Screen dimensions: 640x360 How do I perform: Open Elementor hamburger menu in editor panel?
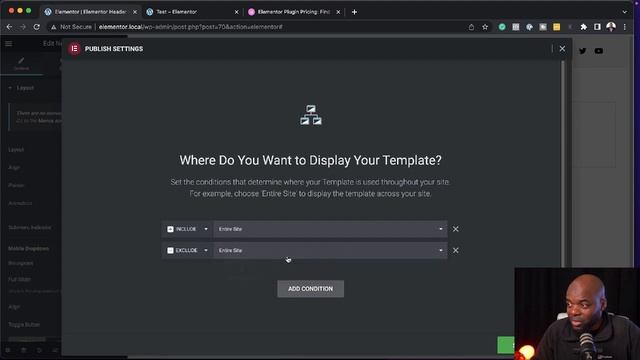[x=9, y=43]
